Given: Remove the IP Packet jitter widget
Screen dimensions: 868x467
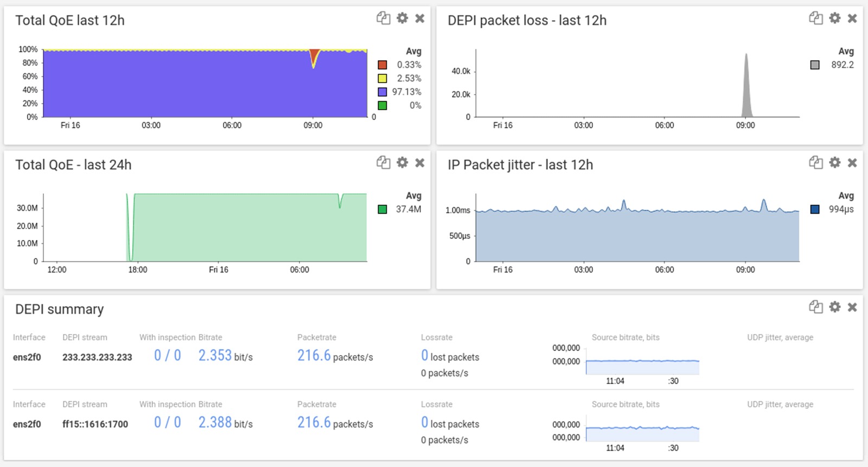Looking at the screenshot, I should [x=852, y=162].
